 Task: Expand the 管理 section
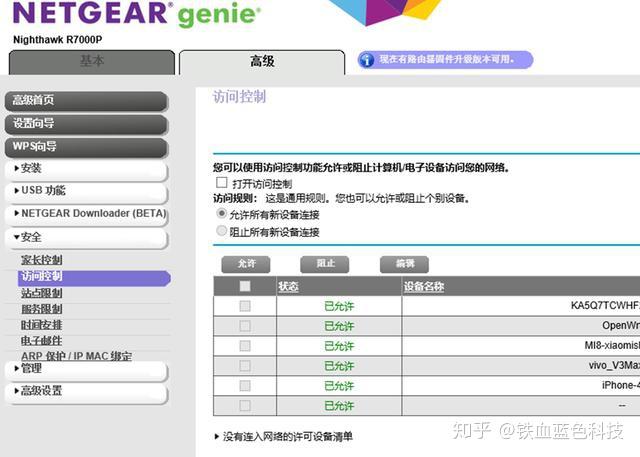(x=86, y=370)
